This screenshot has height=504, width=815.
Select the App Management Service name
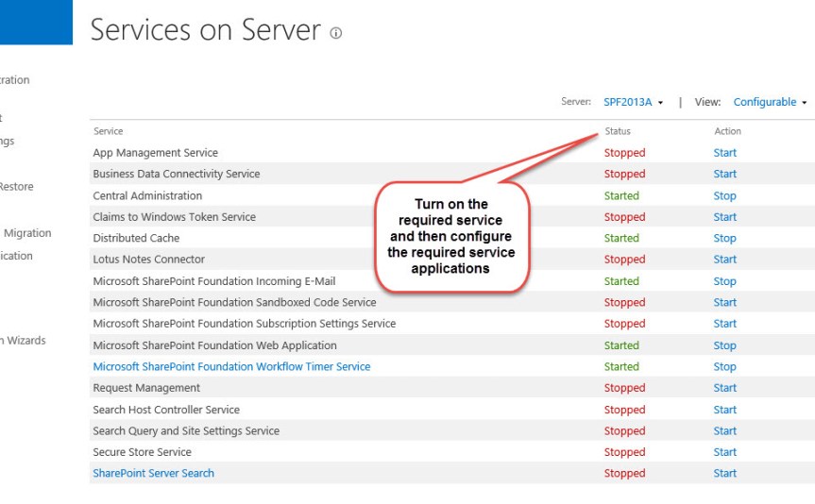[x=156, y=153]
